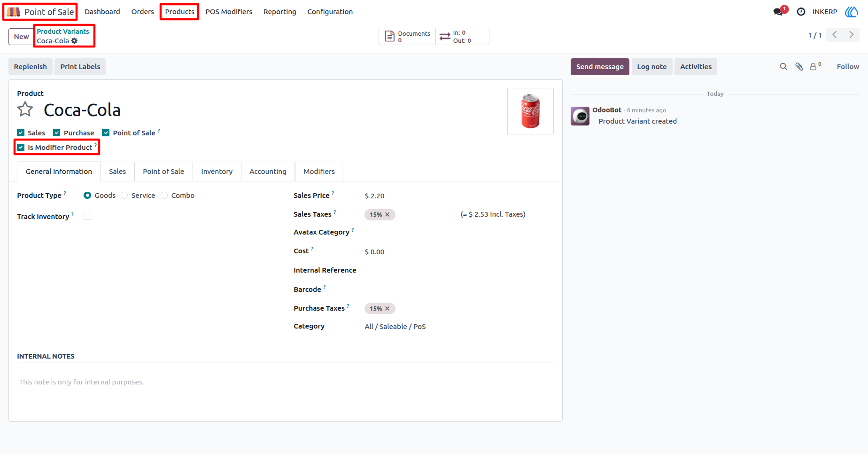This screenshot has height=454, width=868.
Task: Search messages in chatter
Action: point(783,67)
